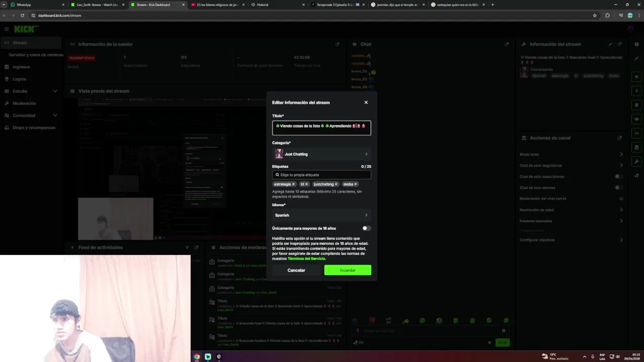The width and height of the screenshot is (644, 362).
Task: Pop out the Feed de actividades panel
Action: click(x=196, y=247)
